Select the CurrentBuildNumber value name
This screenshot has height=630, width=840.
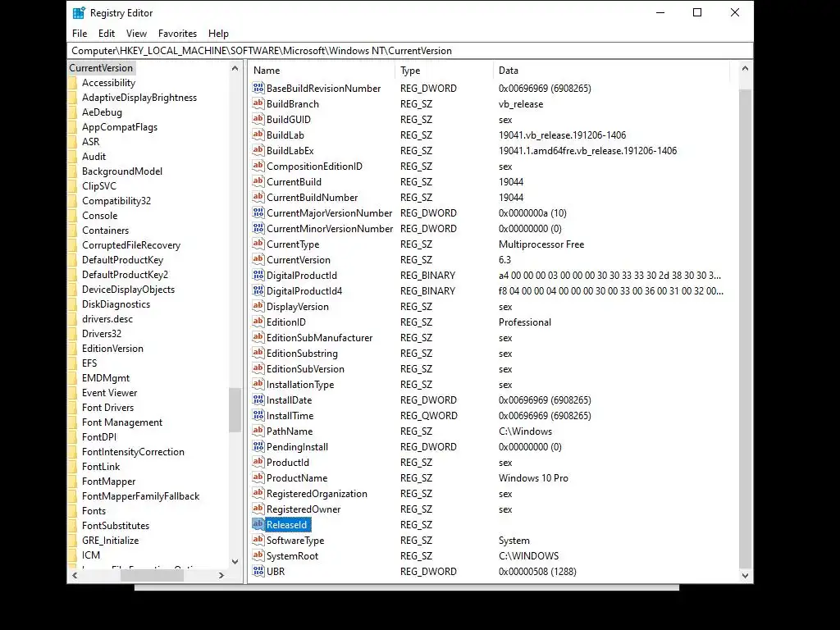312,198
